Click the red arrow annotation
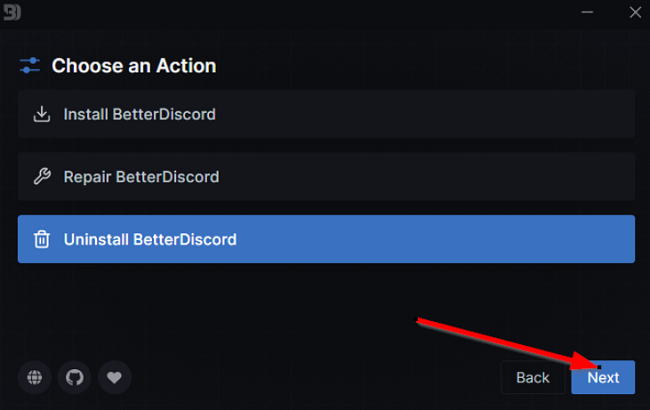This screenshot has width=650, height=410. coord(508,343)
